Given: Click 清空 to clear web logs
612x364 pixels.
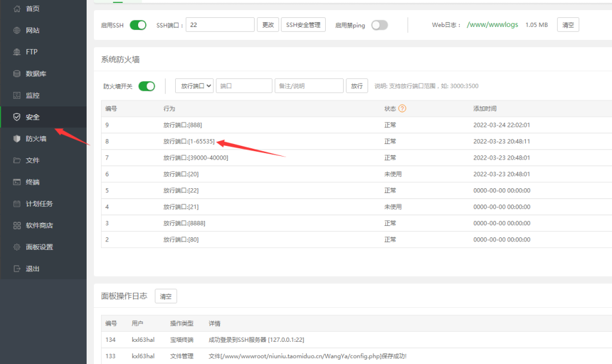Looking at the screenshot, I should click(x=568, y=25).
